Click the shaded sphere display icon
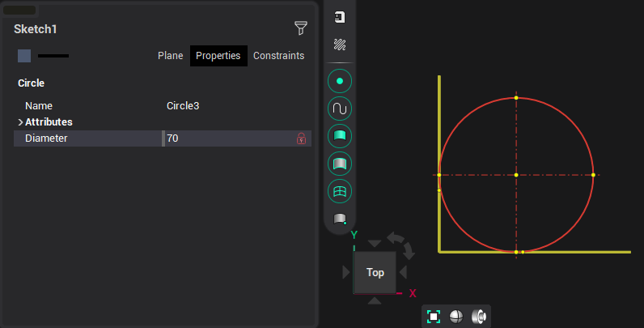644x328 pixels. coord(456,317)
